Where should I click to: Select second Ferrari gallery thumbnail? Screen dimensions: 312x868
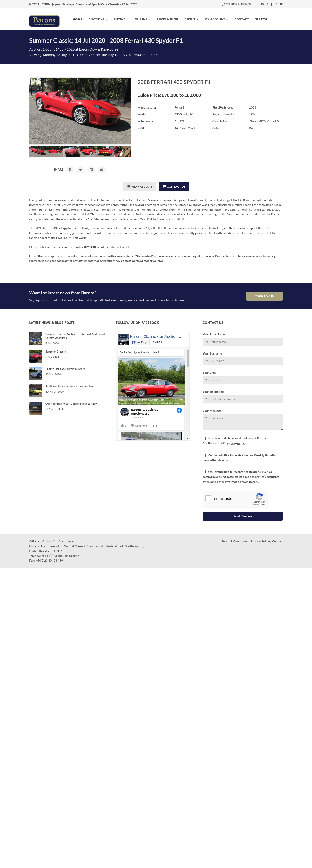[x=55, y=151]
